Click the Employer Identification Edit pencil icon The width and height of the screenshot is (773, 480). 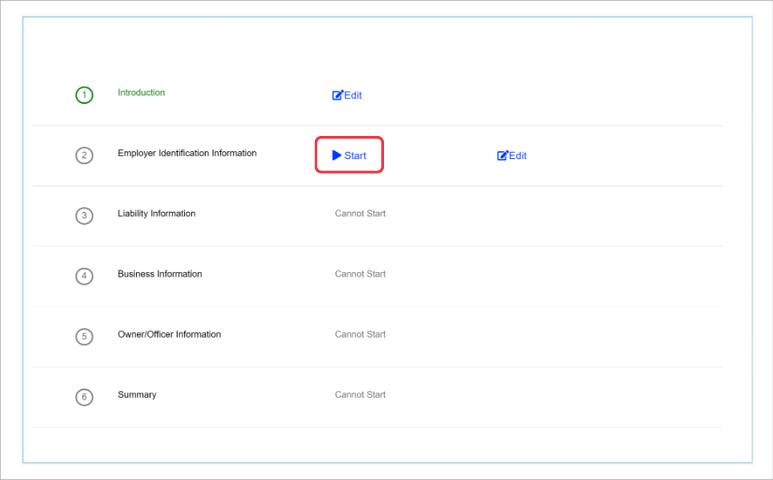pyautogui.click(x=503, y=156)
